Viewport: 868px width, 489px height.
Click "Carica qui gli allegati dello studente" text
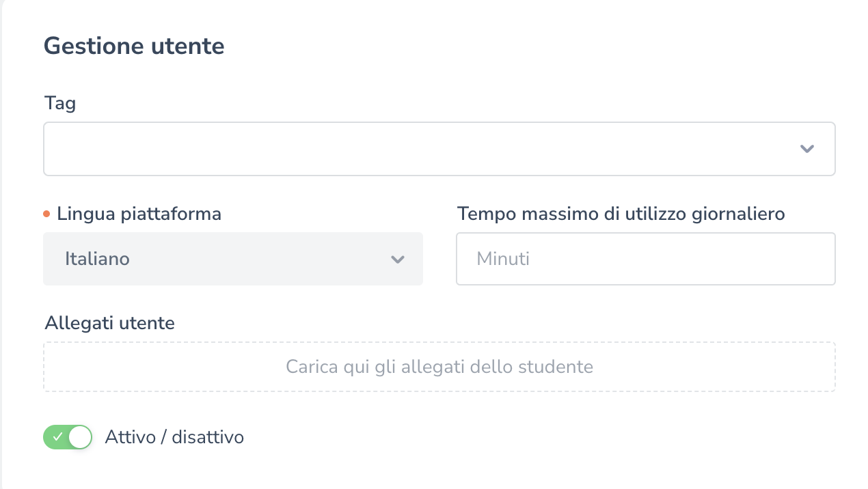pyautogui.click(x=439, y=367)
